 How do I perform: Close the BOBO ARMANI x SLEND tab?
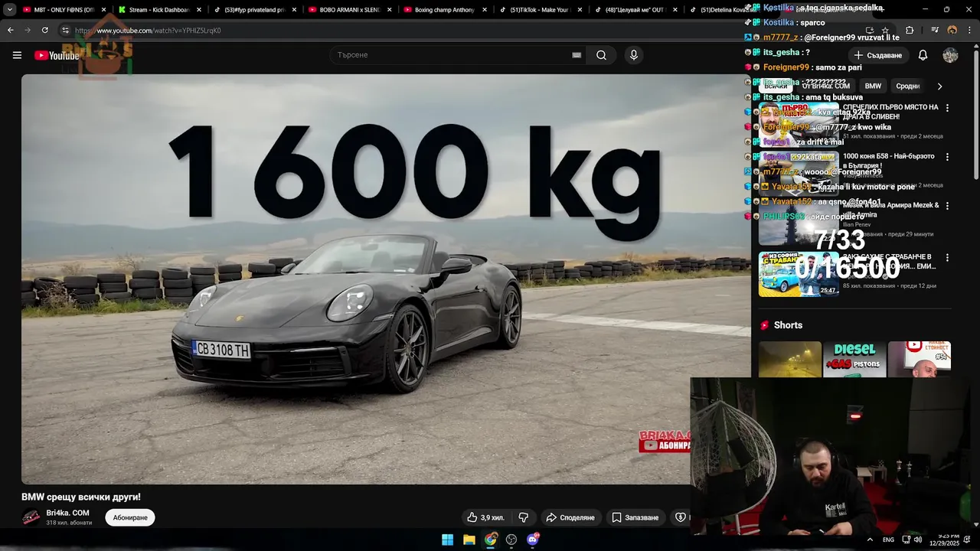tap(390, 10)
